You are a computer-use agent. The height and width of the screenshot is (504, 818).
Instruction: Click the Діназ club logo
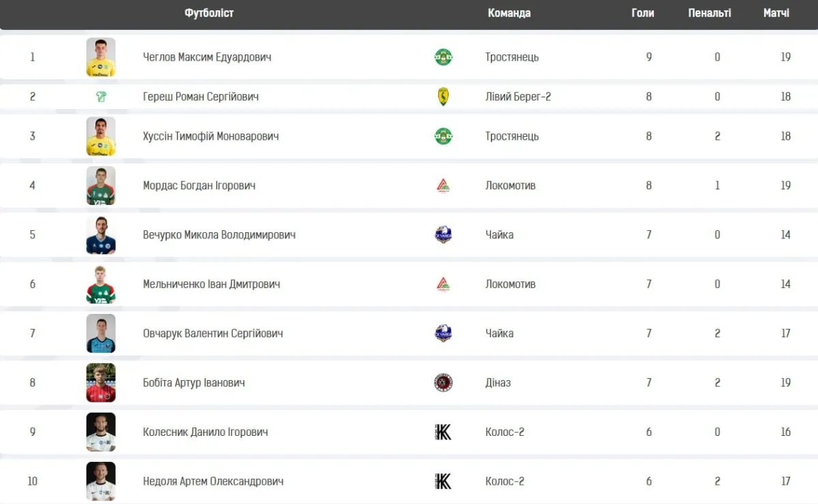pos(443,383)
